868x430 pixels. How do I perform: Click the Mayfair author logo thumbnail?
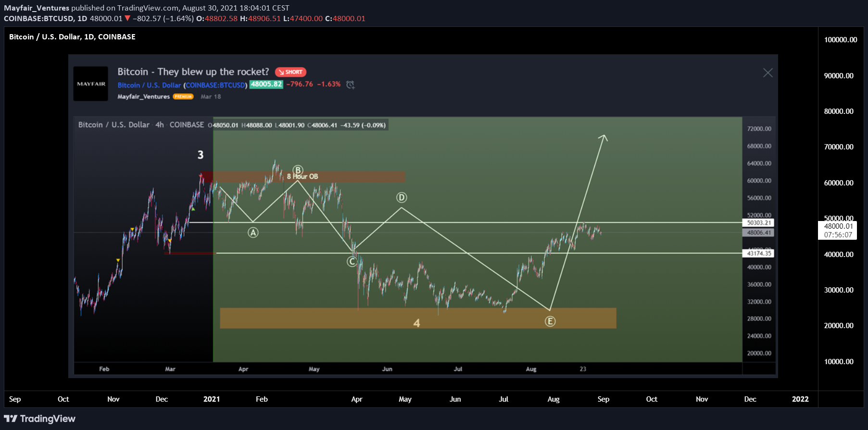[90, 84]
